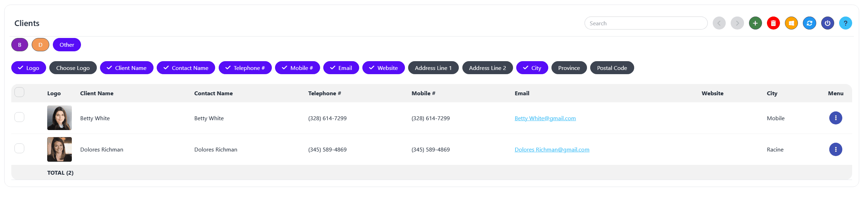
Task: Click into the Search field
Action: (646, 23)
